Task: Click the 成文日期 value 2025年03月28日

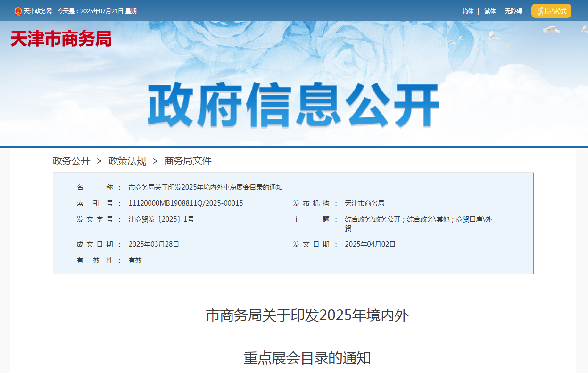Action: pyautogui.click(x=154, y=244)
